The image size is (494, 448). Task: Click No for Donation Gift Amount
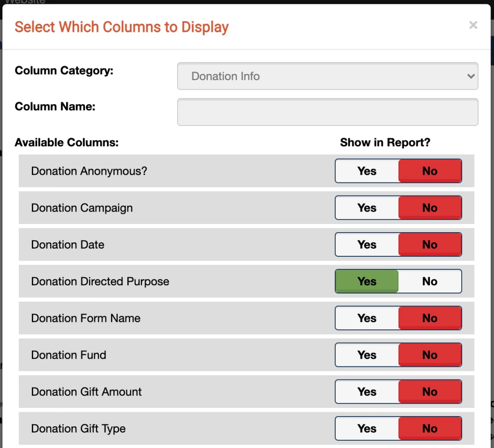click(x=429, y=392)
